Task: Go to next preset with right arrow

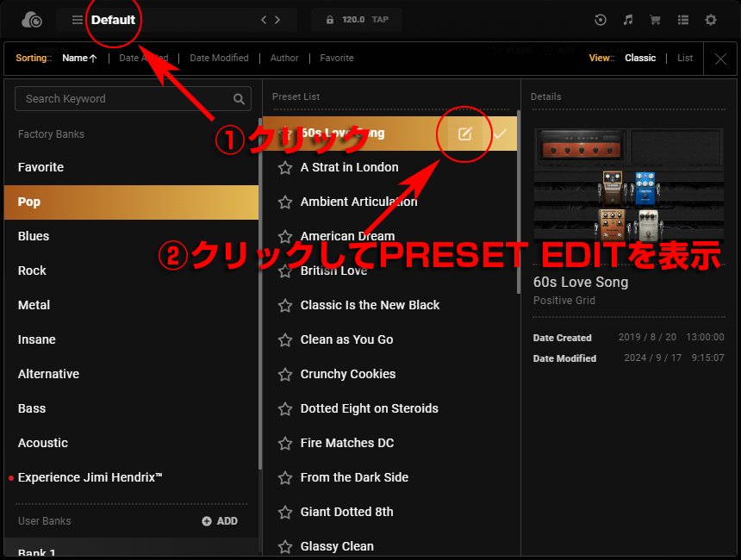Action: 277,20
